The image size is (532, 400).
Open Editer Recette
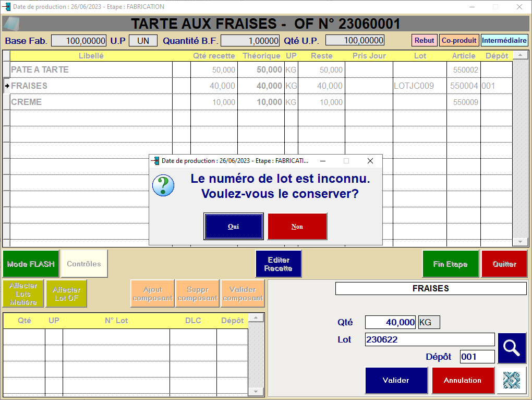(278, 264)
